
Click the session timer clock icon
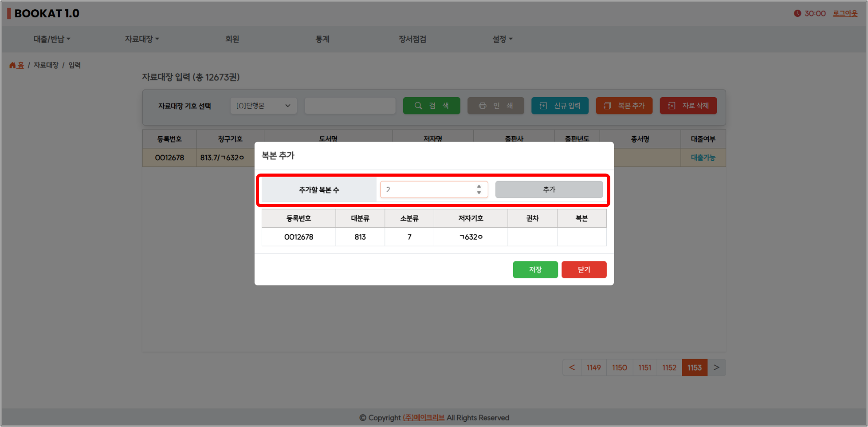(x=797, y=13)
